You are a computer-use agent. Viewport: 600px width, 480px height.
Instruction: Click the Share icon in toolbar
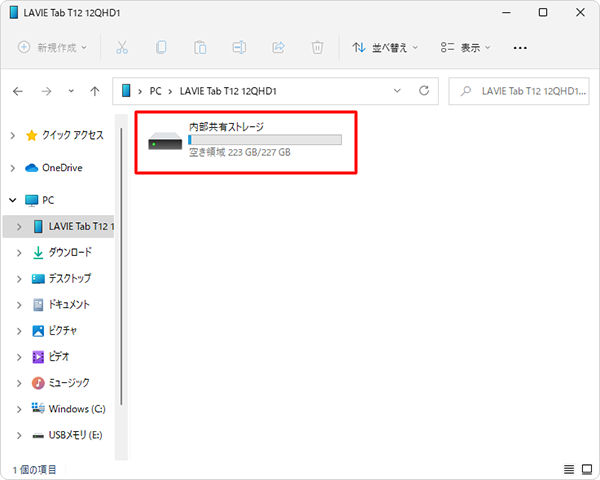click(x=278, y=47)
